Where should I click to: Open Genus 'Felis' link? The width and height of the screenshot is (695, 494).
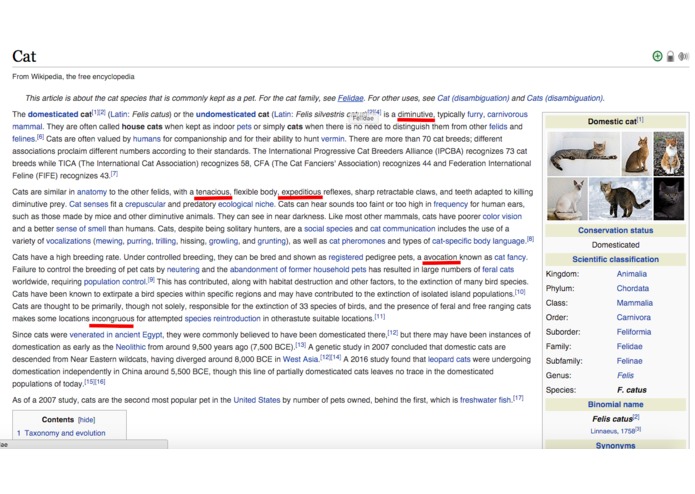pyautogui.click(x=625, y=376)
